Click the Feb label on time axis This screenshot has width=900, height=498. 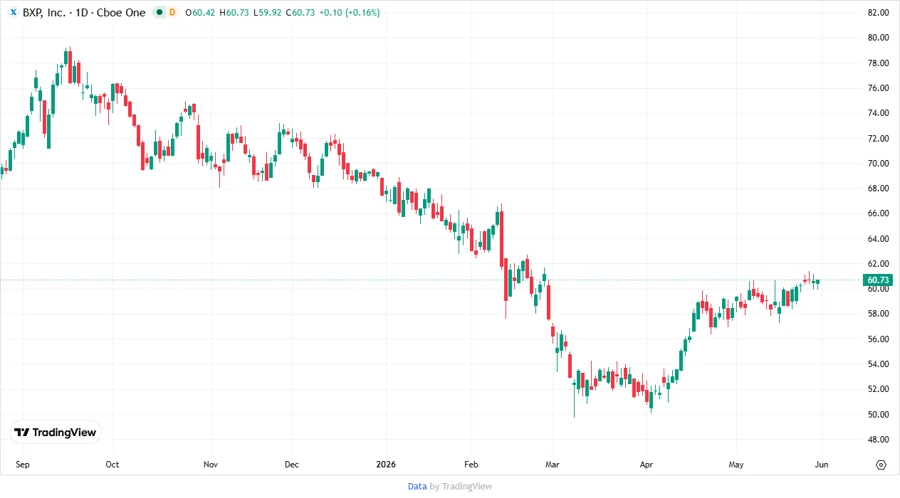(471, 464)
